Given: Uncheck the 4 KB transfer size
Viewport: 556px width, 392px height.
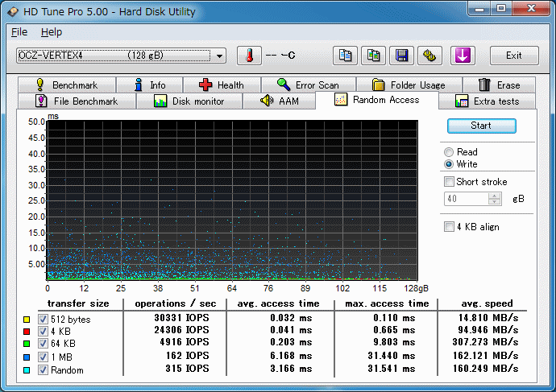Looking at the screenshot, I should coord(43,331).
